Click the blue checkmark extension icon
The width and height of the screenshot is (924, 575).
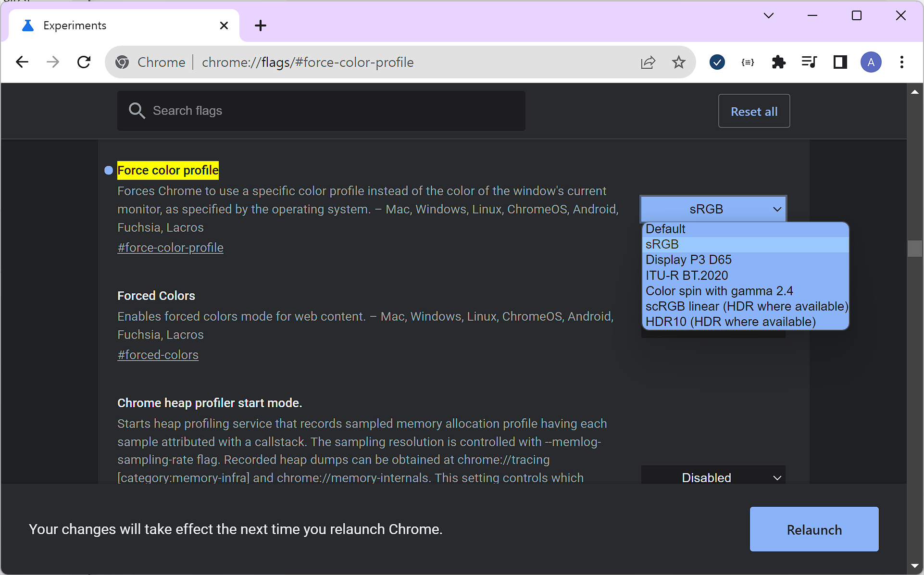coord(717,62)
